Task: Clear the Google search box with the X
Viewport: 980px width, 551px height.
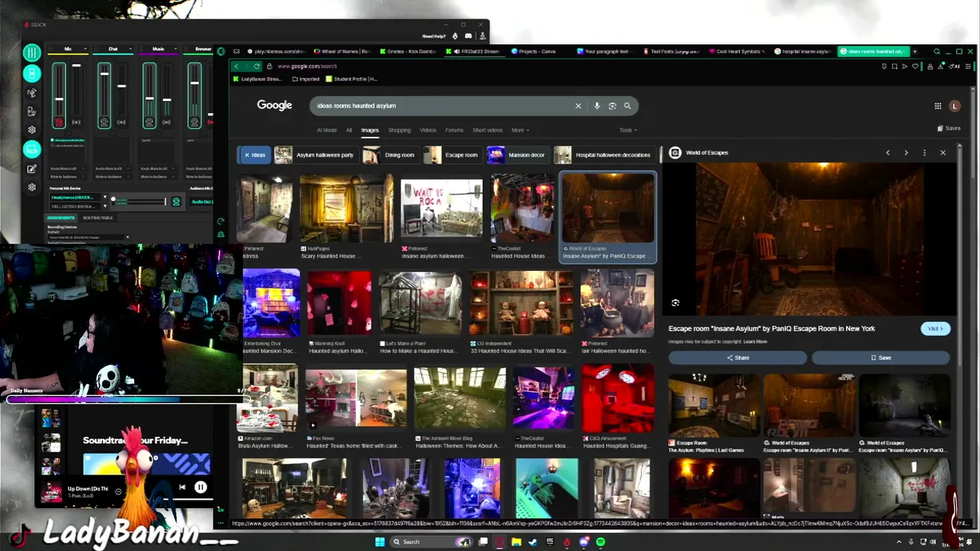Action: click(x=578, y=106)
